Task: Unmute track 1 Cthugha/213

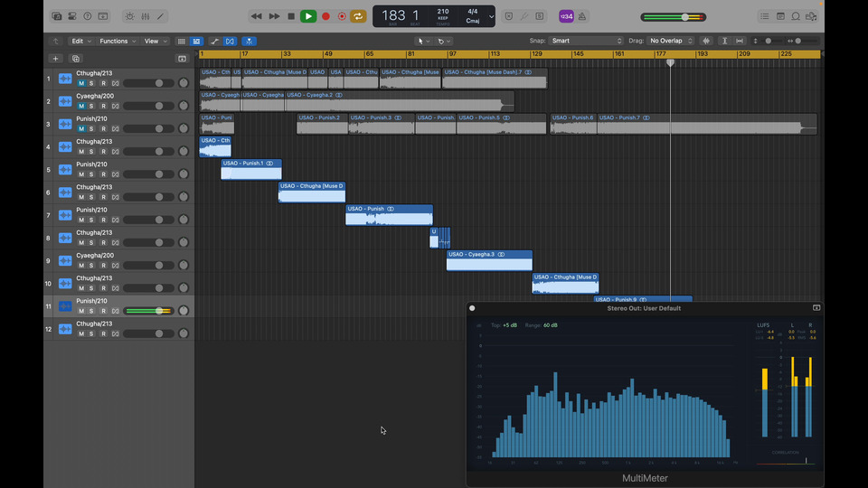Action: point(80,83)
